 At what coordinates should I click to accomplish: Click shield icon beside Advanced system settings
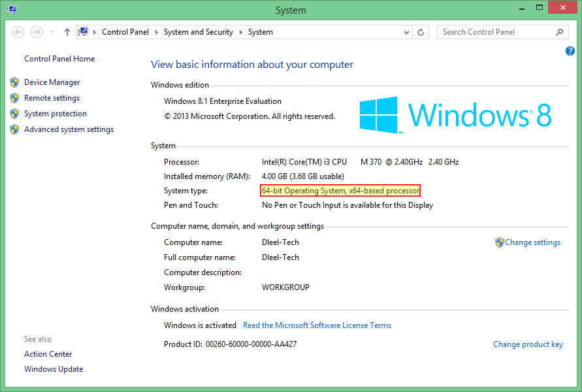(14, 129)
